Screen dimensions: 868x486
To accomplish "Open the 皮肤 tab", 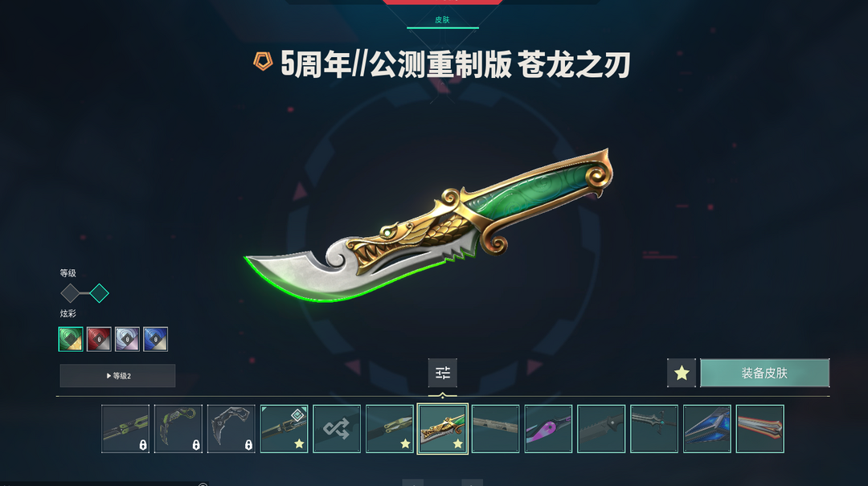I will click(442, 20).
